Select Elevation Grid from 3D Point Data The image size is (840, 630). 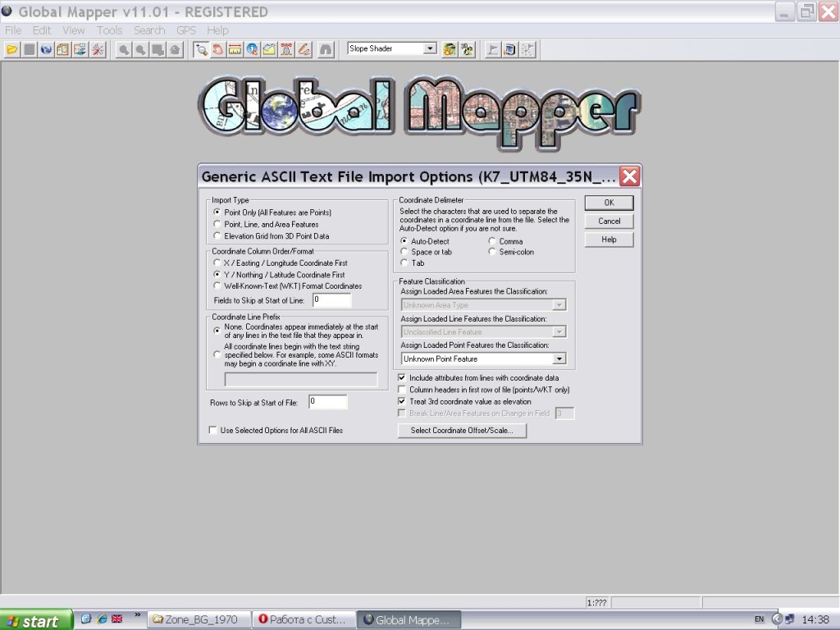tap(217, 236)
